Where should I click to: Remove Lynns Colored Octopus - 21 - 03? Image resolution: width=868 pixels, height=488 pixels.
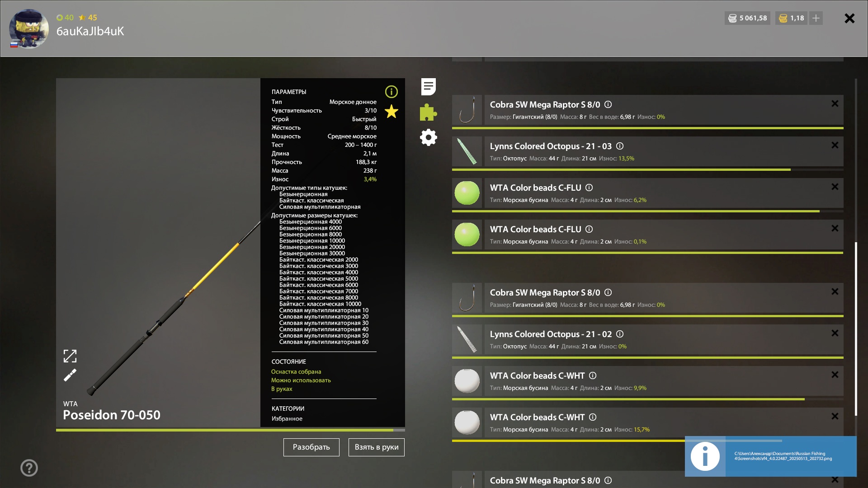835,145
